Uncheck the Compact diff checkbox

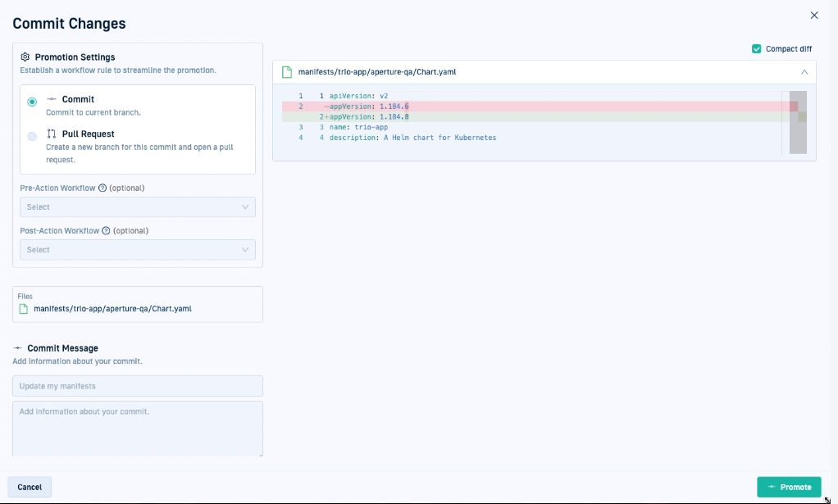pyautogui.click(x=756, y=49)
